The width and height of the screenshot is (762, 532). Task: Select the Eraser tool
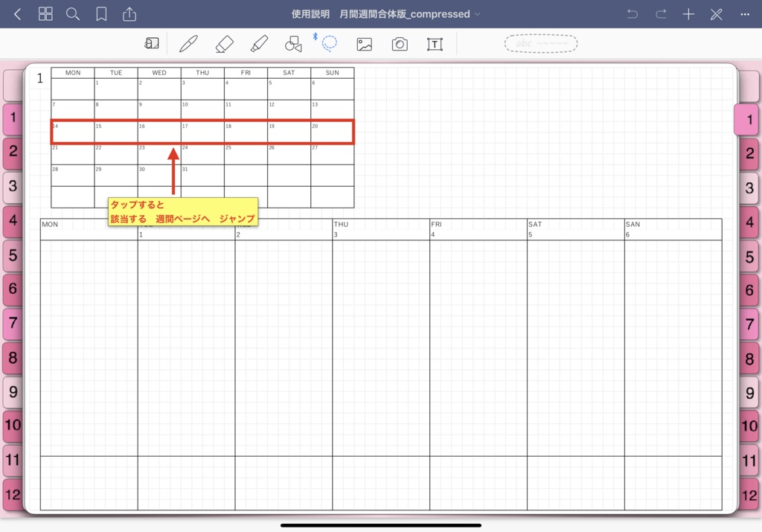(224, 44)
